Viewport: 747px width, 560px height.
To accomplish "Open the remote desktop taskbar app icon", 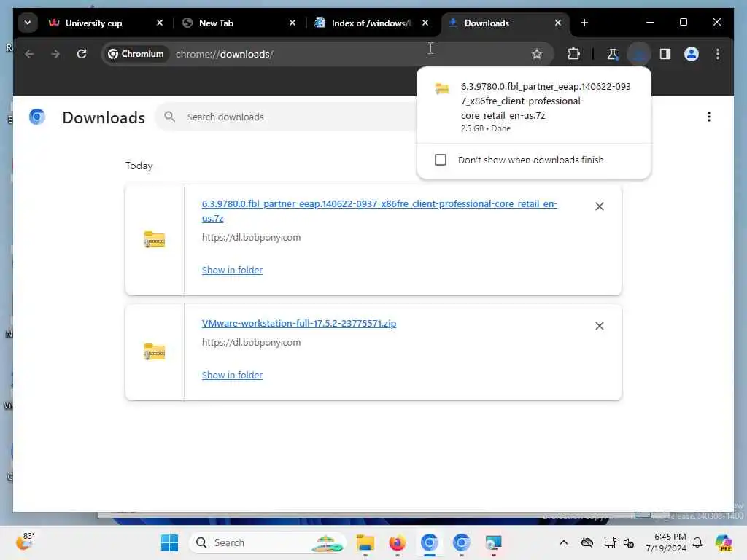I will click(493, 542).
